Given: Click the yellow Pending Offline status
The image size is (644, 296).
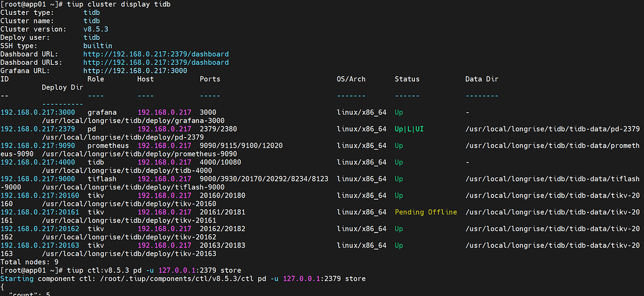Looking at the screenshot, I should pos(426,212).
